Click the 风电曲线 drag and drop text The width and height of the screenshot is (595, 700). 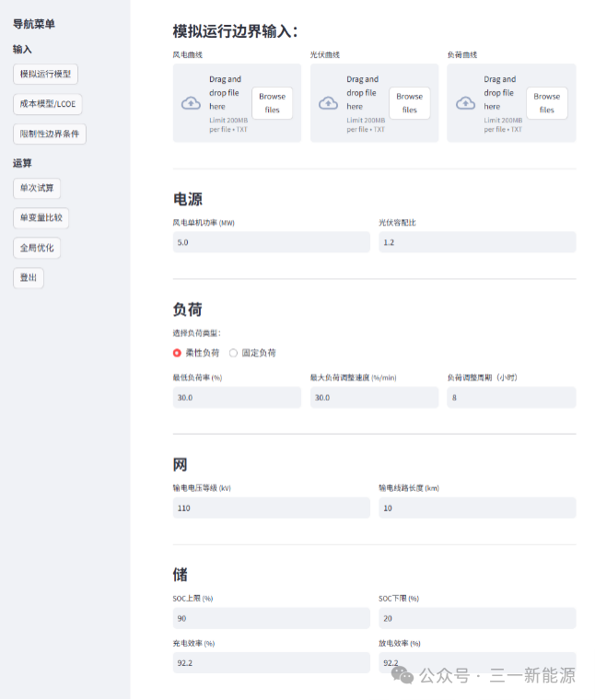[x=225, y=93]
